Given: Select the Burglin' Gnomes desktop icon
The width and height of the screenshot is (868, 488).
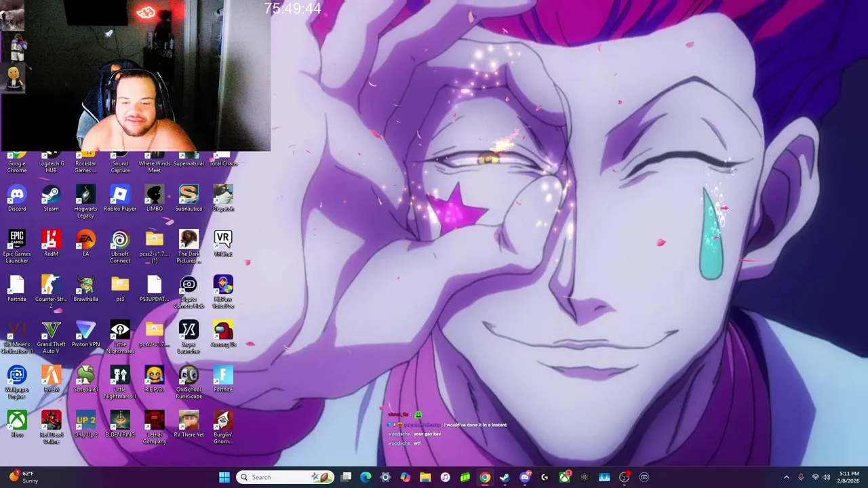Looking at the screenshot, I should point(223,428).
